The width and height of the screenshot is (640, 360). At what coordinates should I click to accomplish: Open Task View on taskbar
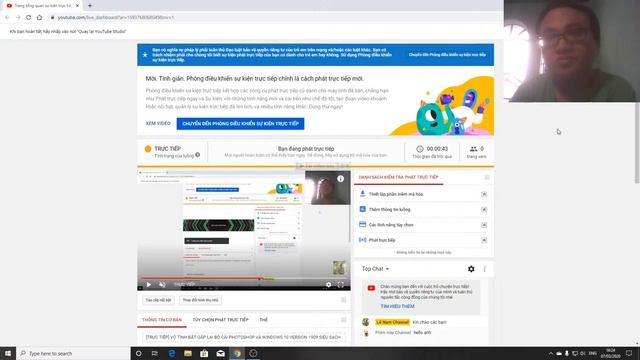pyautogui.click(x=155, y=353)
